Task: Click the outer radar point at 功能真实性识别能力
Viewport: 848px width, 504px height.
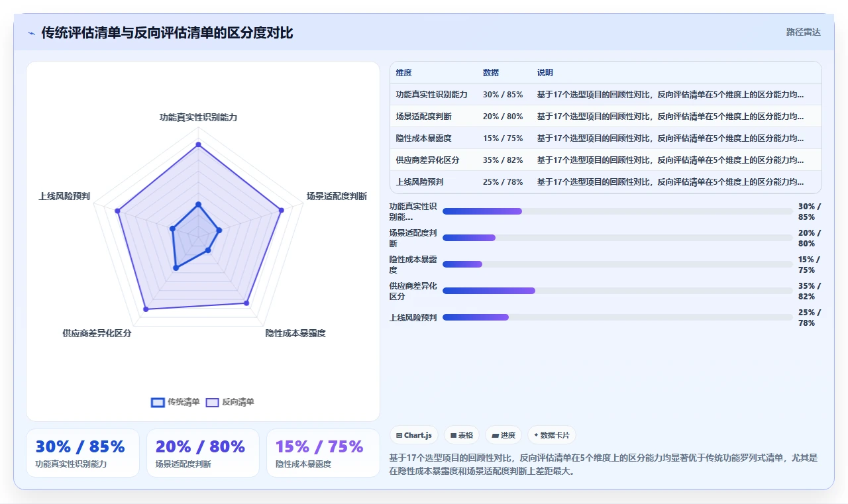Action: (198, 144)
